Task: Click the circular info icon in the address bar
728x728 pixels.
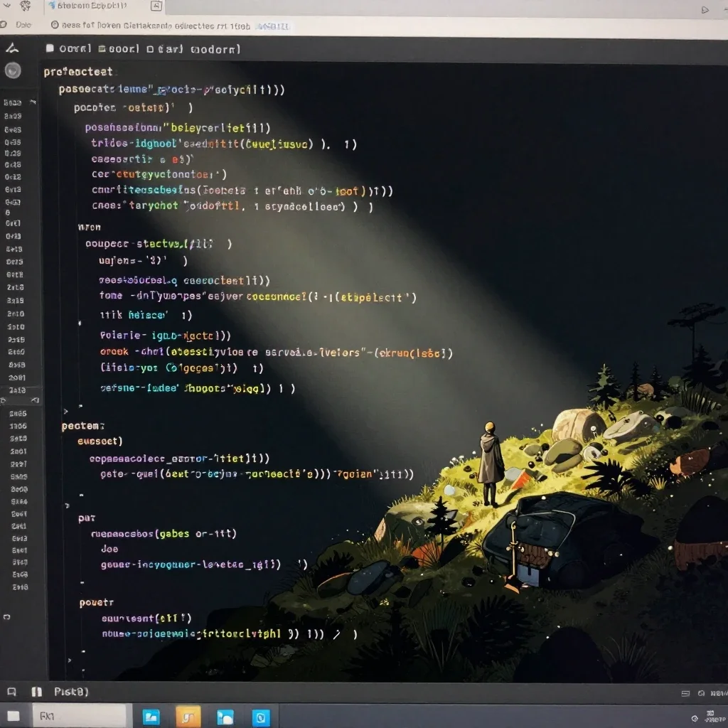Action: coord(55,25)
